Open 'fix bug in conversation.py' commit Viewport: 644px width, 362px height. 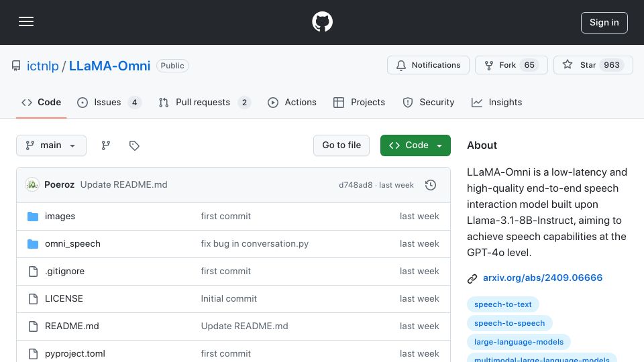(255, 244)
